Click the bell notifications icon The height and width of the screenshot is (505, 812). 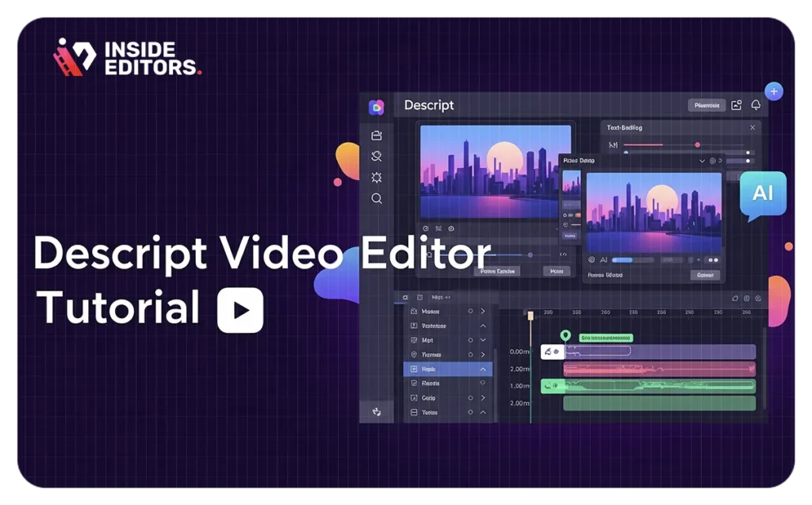coord(756,105)
